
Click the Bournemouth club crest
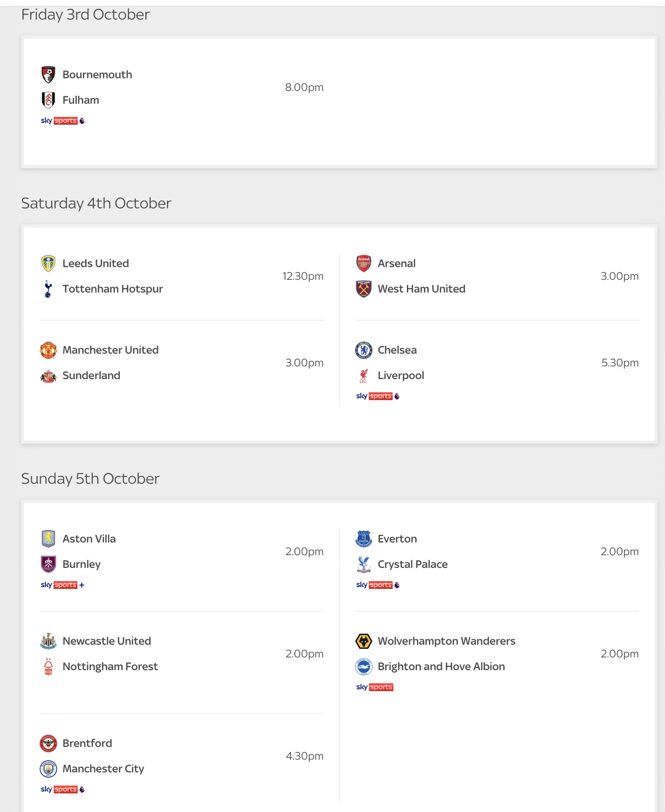pyautogui.click(x=48, y=75)
